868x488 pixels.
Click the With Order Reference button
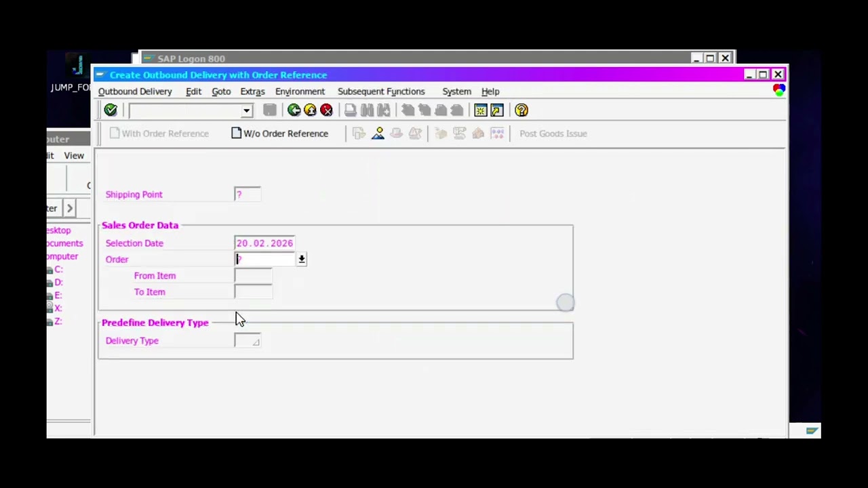(x=159, y=134)
